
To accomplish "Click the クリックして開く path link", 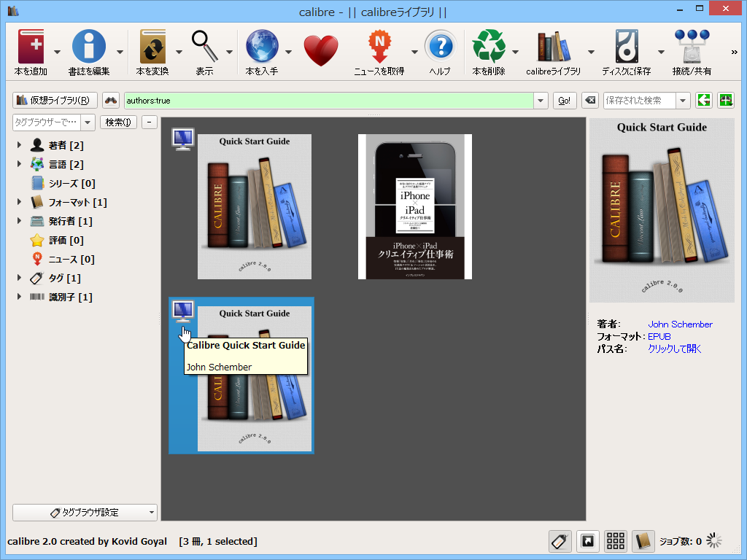I will (675, 349).
